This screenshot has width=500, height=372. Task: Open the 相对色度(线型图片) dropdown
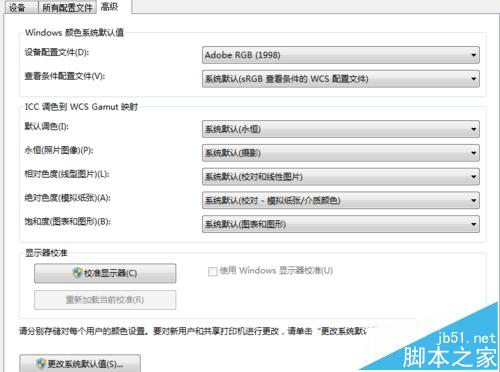point(341,177)
